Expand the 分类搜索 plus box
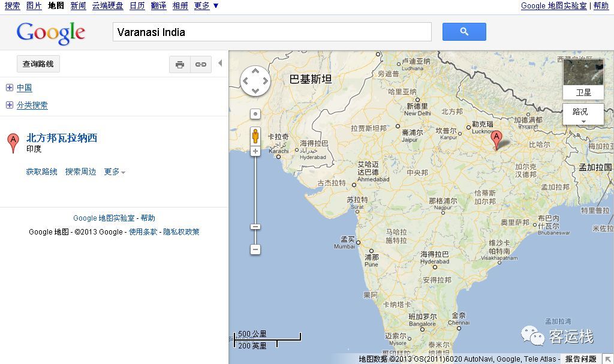 (10, 105)
